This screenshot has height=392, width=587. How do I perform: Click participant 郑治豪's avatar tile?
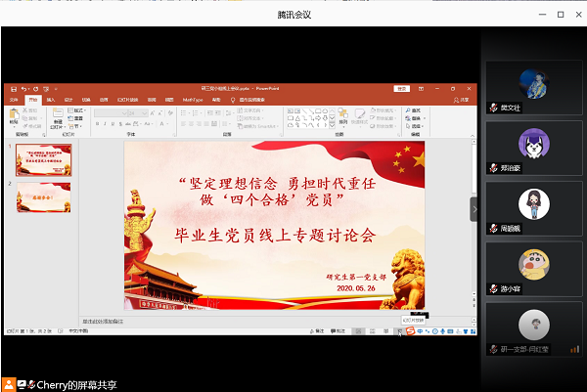click(533, 147)
